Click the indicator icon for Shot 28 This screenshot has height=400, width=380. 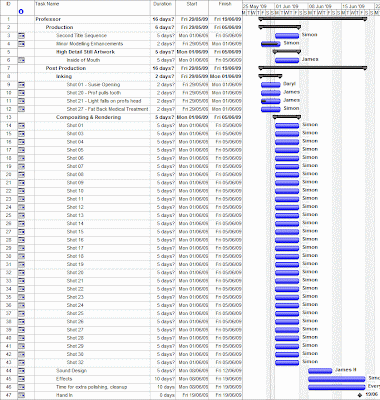(22, 338)
